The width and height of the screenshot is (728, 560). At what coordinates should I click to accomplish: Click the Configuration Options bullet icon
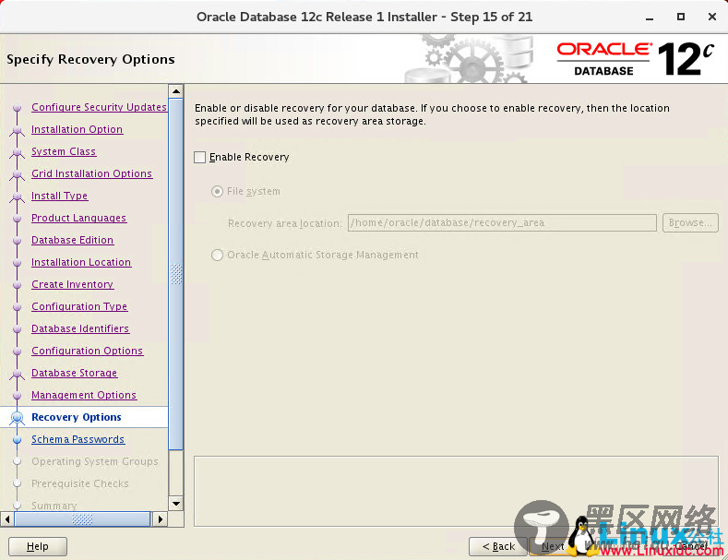click(x=18, y=351)
